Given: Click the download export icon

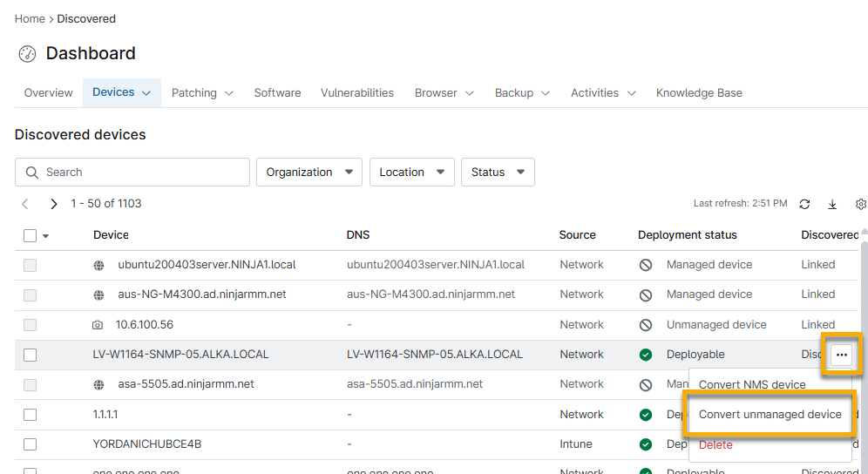Looking at the screenshot, I should click(832, 204).
